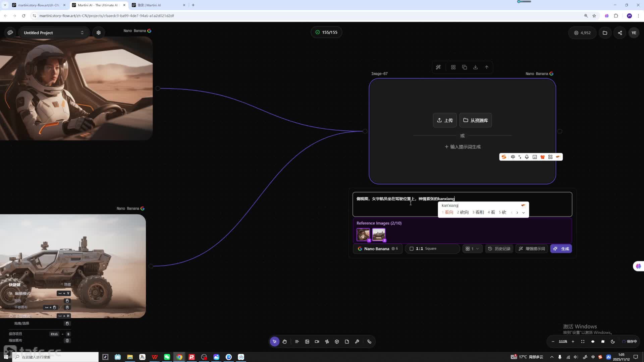Add a 3D cube node
Viewport: 644px width, 362px height.
click(337, 342)
